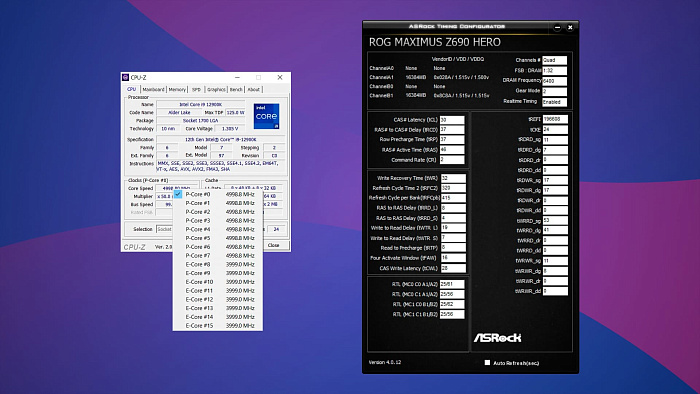Viewport: 700px width, 394px height.
Task: Click the Realtime Timing field showing Enabled
Action: pos(554,102)
